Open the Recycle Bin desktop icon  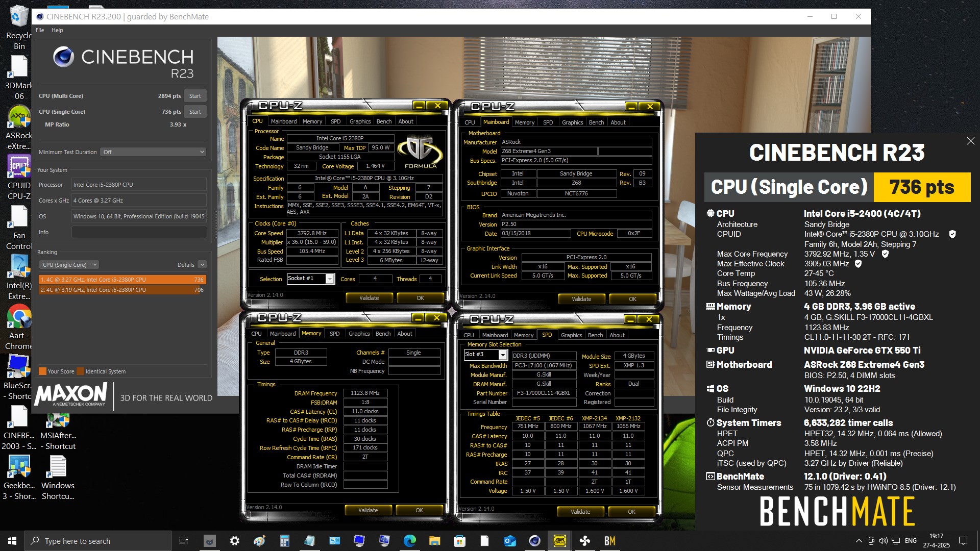[19, 27]
